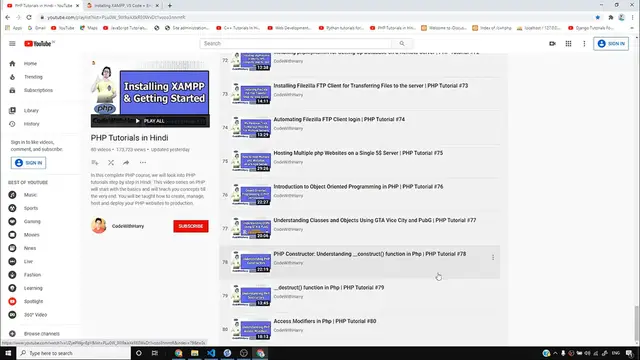Click the Windows taskbar search box
This screenshot has height=360, width=640.
coord(74,353)
